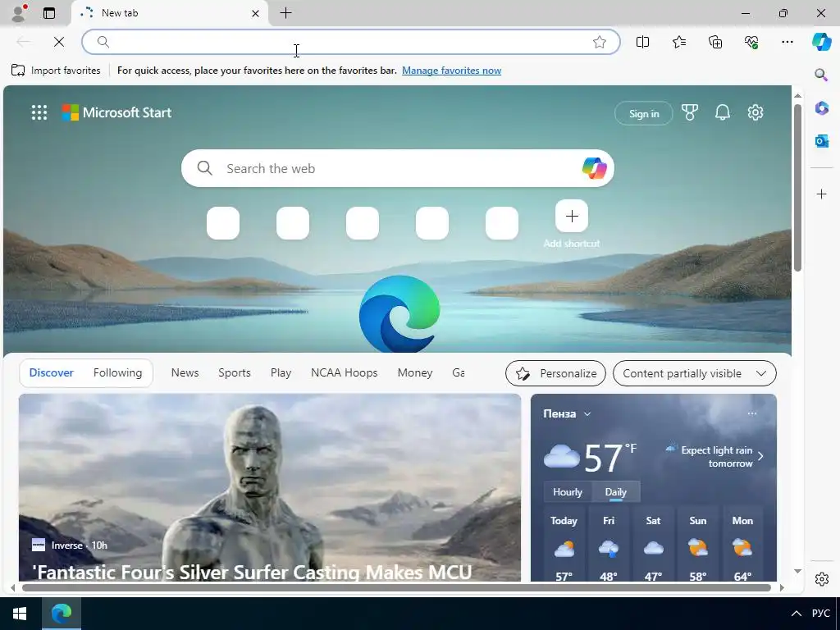Open Settings and more ellipsis menu
This screenshot has width=840, height=630.
(787, 42)
